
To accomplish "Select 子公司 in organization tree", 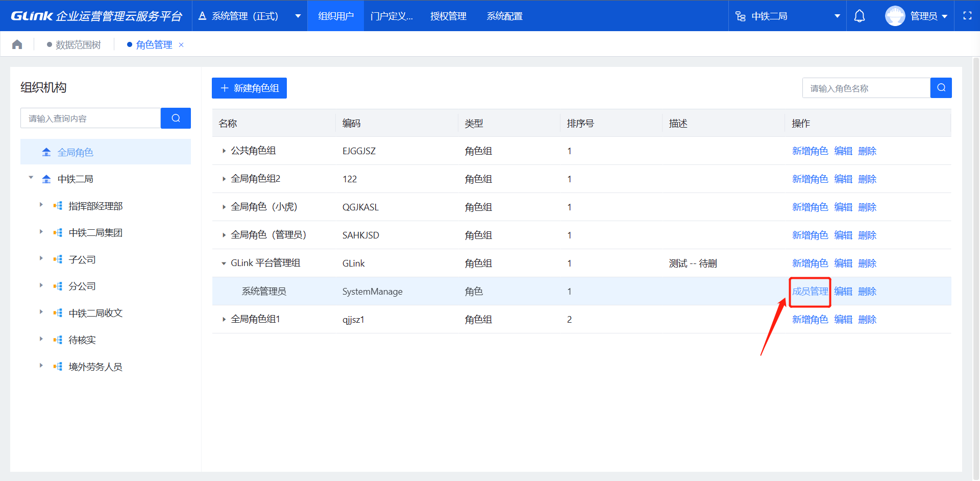I will tap(82, 259).
